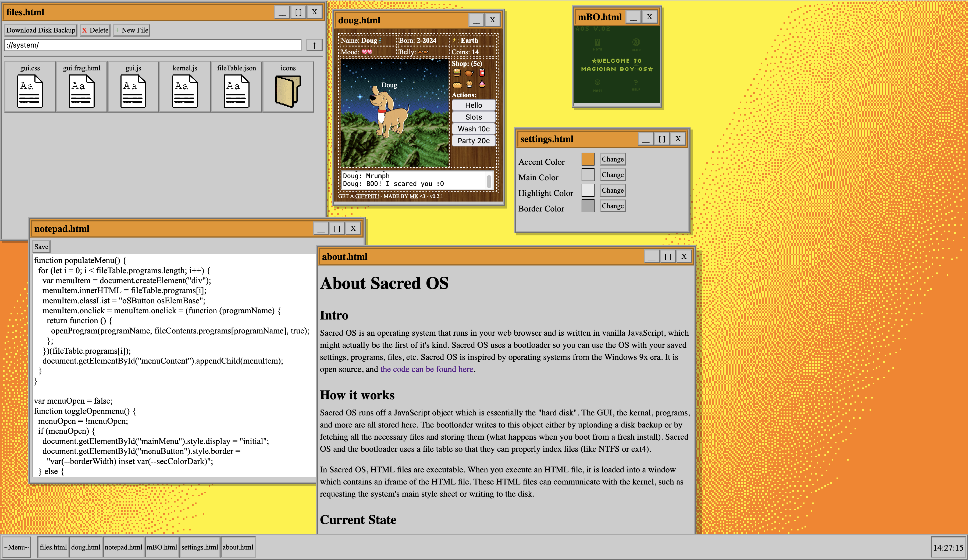Switch to settings.html in taskbar
Viewport: 968px width, 560px height.
coord(199,547)
